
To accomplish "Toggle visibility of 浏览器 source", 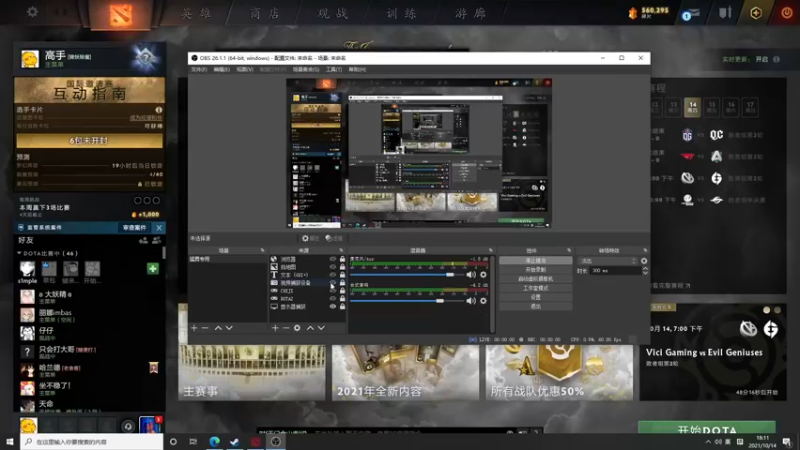I will 333,259.
